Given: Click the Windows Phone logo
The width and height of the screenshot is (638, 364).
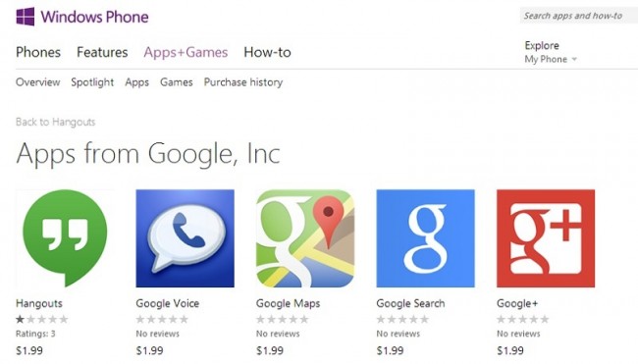Looking at the screenshot, I should coord(82,17).
